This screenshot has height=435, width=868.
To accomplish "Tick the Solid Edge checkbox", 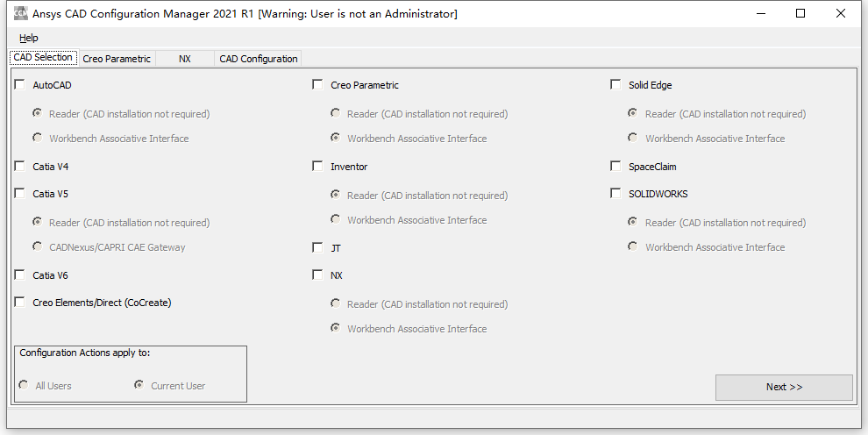I will (x=615, y=85).
